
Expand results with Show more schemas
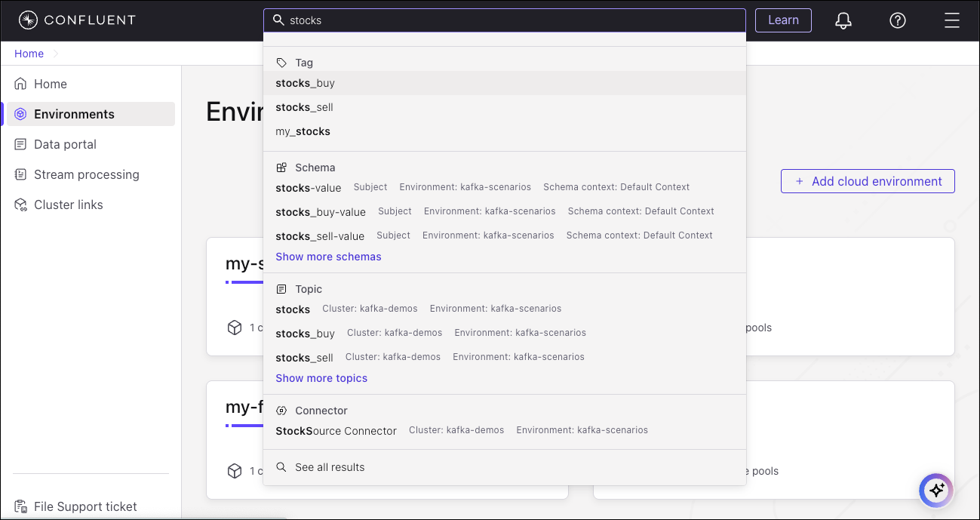pyautogui.click(x=328, y=257)
